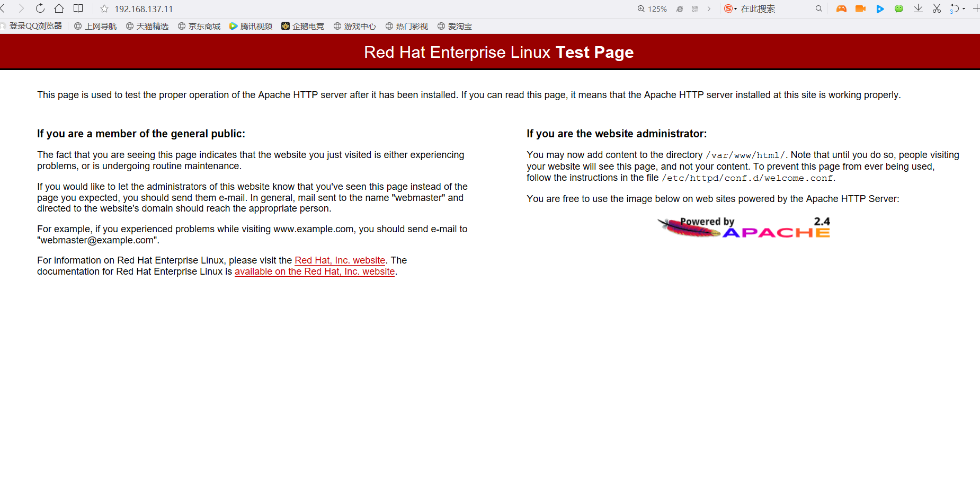Go back using the back arrow
This screenshot has width=980, height=500.
(3, 8)
